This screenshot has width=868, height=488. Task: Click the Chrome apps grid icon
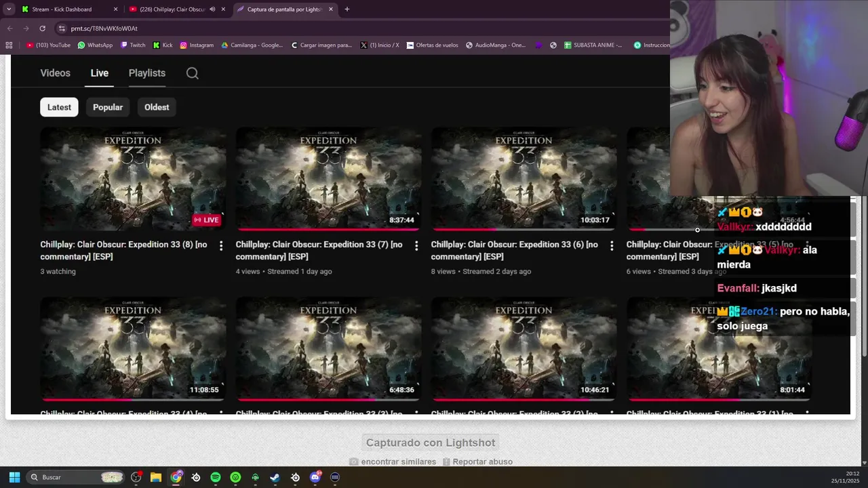point(9,45)
